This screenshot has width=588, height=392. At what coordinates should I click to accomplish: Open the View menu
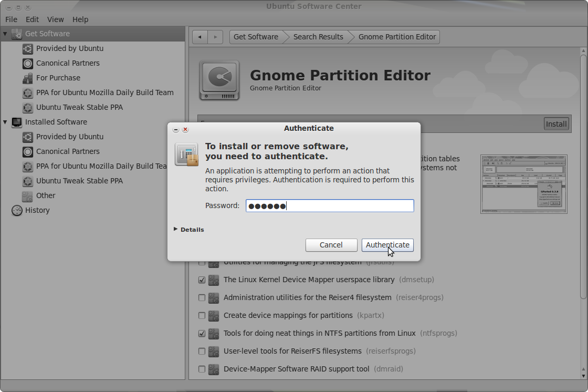(56, 19)
